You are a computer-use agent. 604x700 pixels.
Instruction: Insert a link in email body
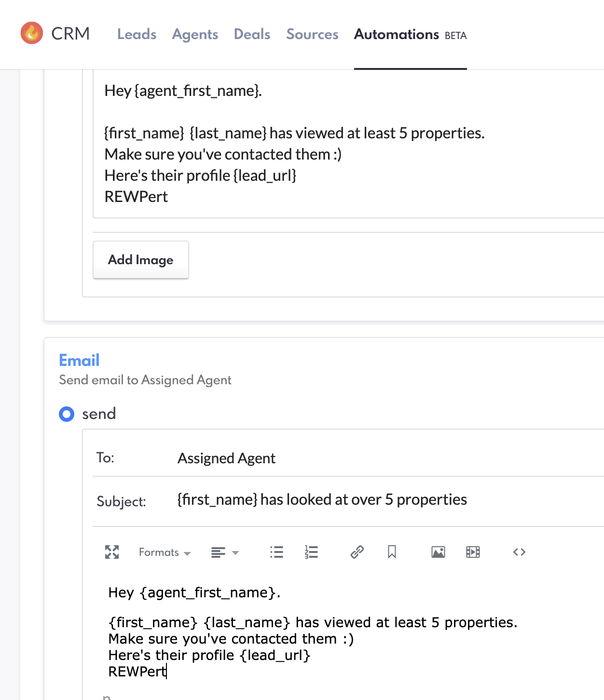357,552
